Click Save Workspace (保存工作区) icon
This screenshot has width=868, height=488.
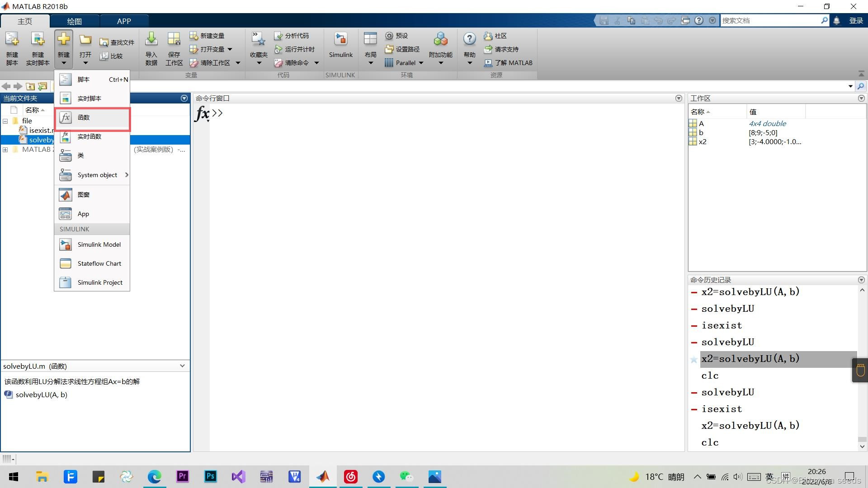pos(174,40)
